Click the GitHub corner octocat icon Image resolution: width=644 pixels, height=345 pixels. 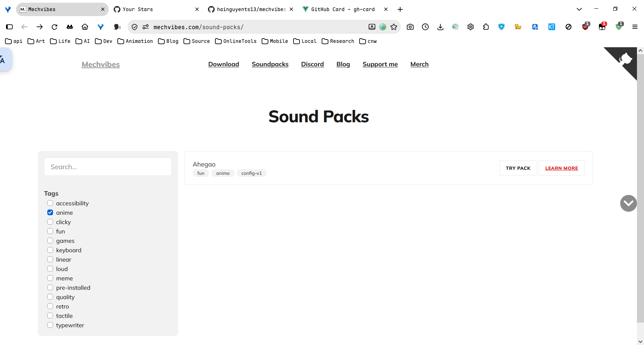pos(625,59)
